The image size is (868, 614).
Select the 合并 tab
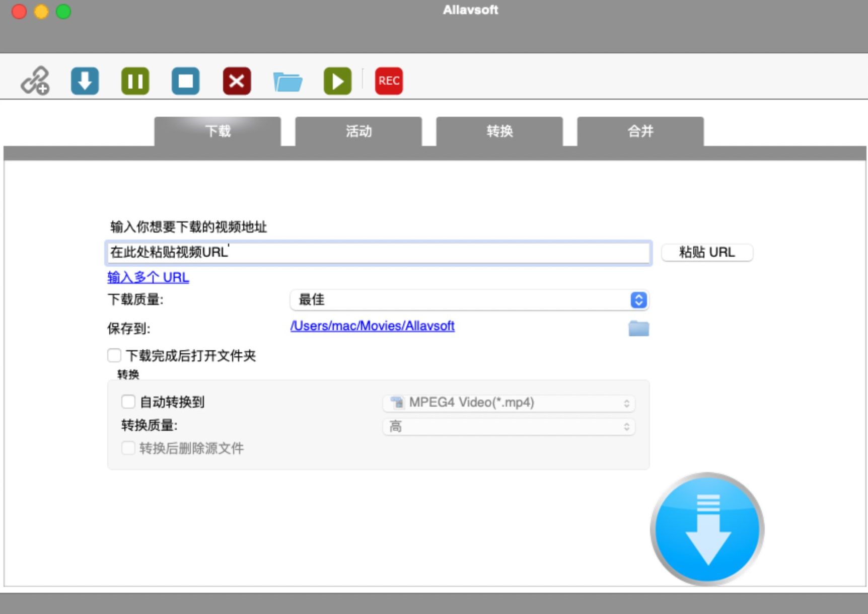click(x=640, y=131)
